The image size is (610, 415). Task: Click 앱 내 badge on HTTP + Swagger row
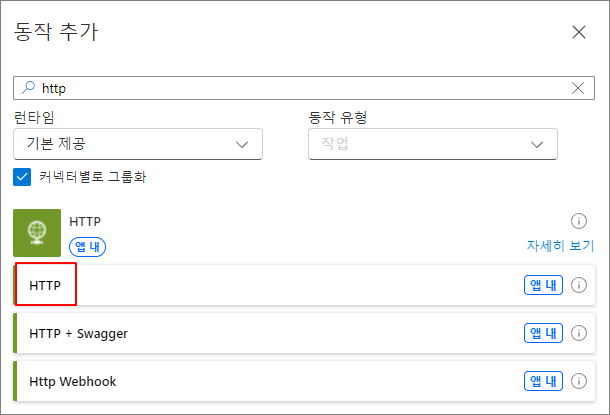543,333
